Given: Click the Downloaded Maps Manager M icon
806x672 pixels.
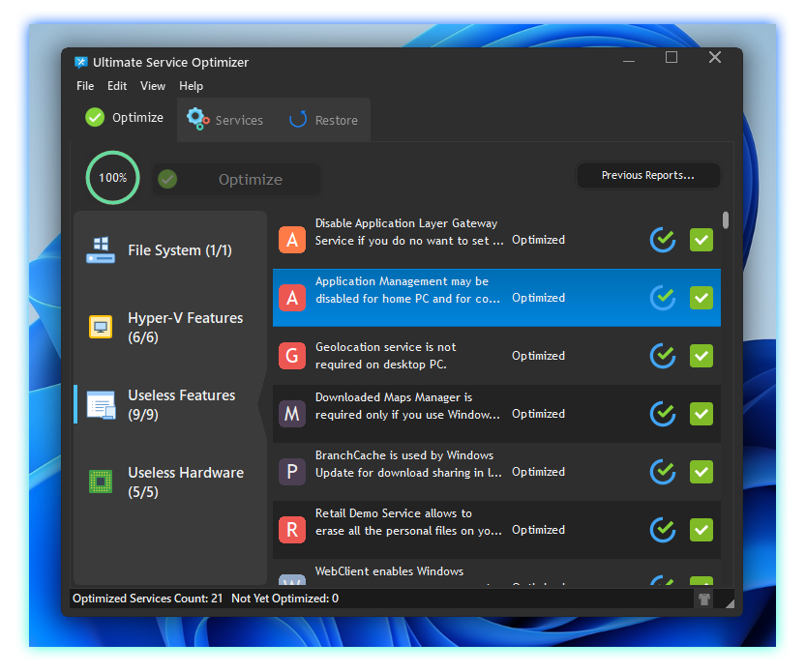Looking at the screenshot, I should [292, 414].
